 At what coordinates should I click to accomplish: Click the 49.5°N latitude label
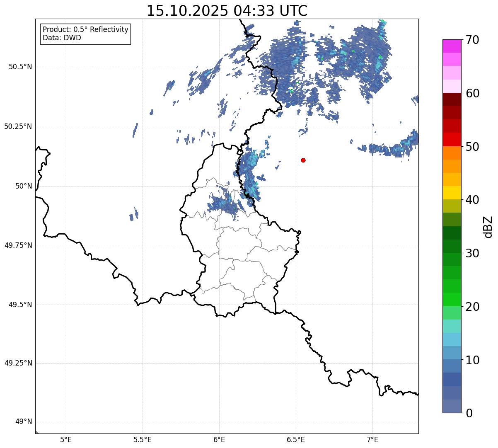[x=20, y=305]
